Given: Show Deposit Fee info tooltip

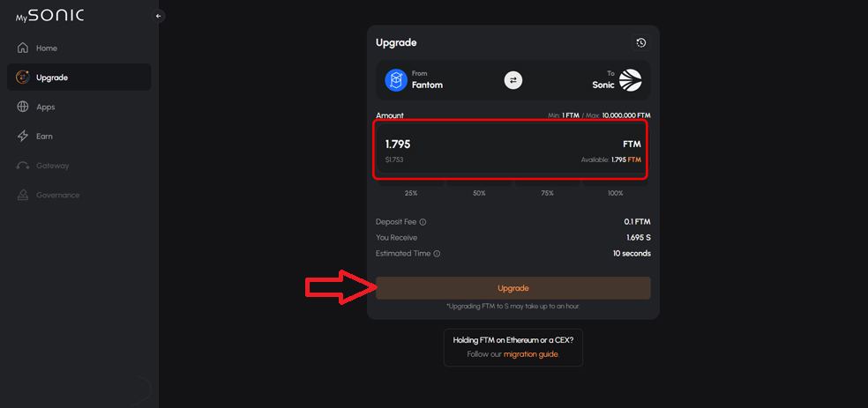Looking at the screenshot, I should [423, 222].
